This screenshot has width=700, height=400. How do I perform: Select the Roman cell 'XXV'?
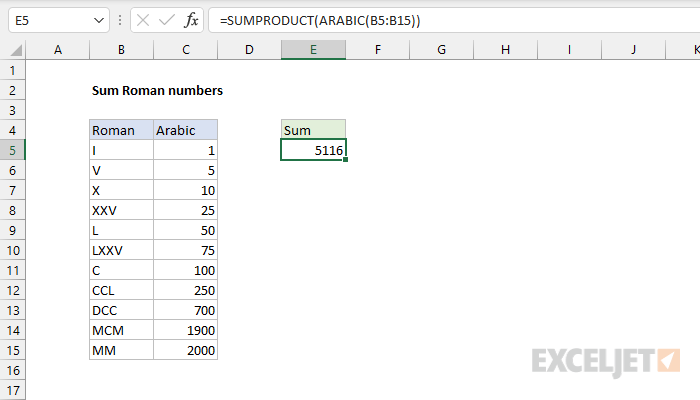121,210
